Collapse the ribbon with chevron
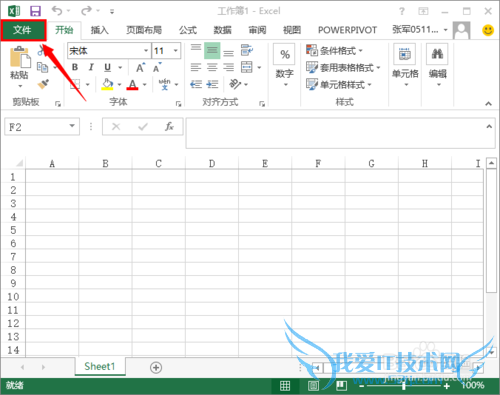Viewport: 500px width, 395px height. pyautogui.click(x=488, y=103)
